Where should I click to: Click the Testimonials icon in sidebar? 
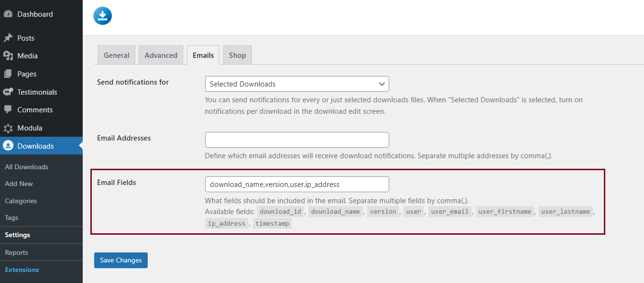8,92
